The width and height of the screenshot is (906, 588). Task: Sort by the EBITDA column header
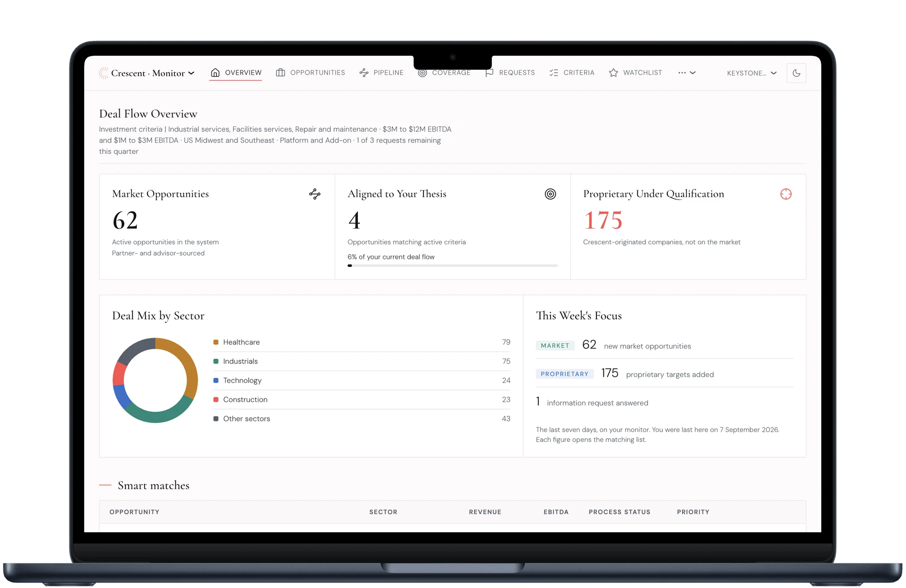coord(556,512)
